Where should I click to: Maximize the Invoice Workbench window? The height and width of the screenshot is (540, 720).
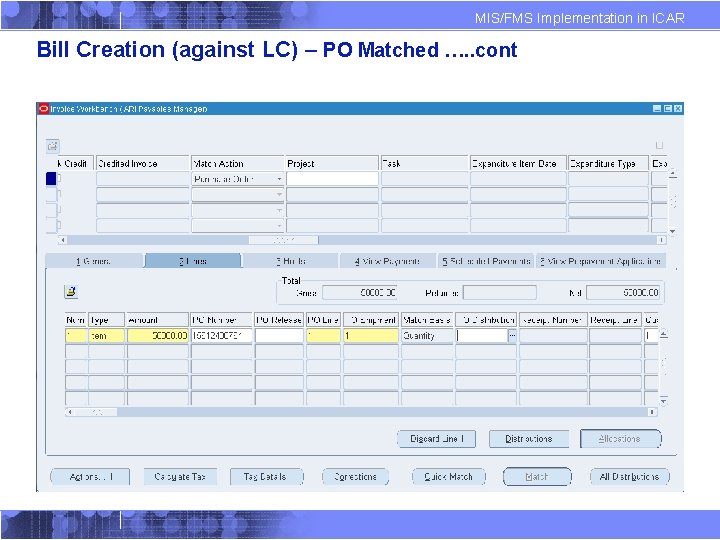[x=668, y=108]
